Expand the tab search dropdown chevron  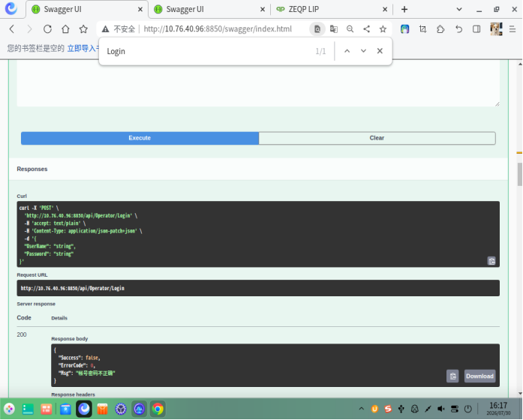[x=459, y=9]
